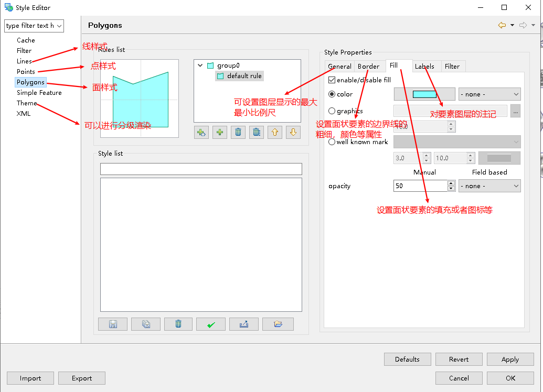This screenshot has width=543, height=392.
Task: Collapse the group0 tree node
Action: pyautogui.click(x=200, y=65)
